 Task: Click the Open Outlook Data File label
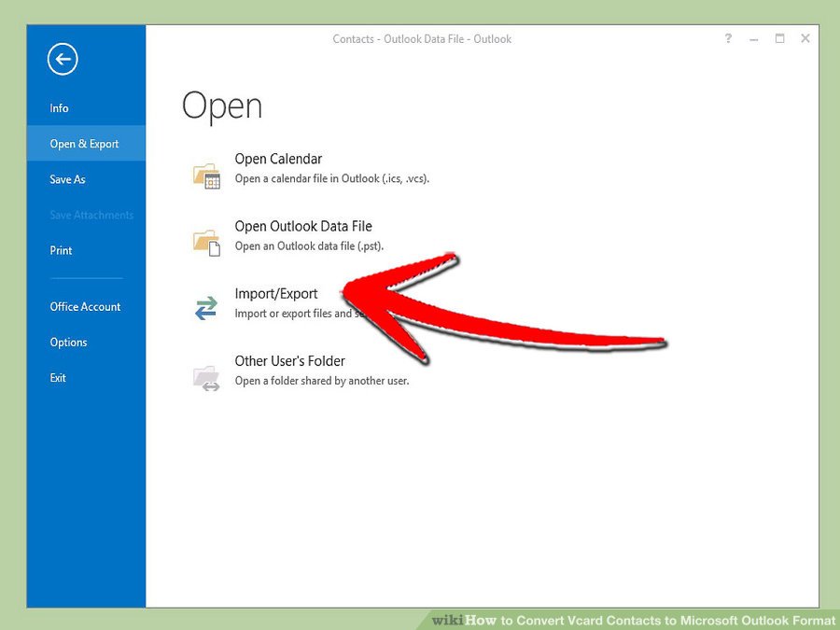[303, 227]
